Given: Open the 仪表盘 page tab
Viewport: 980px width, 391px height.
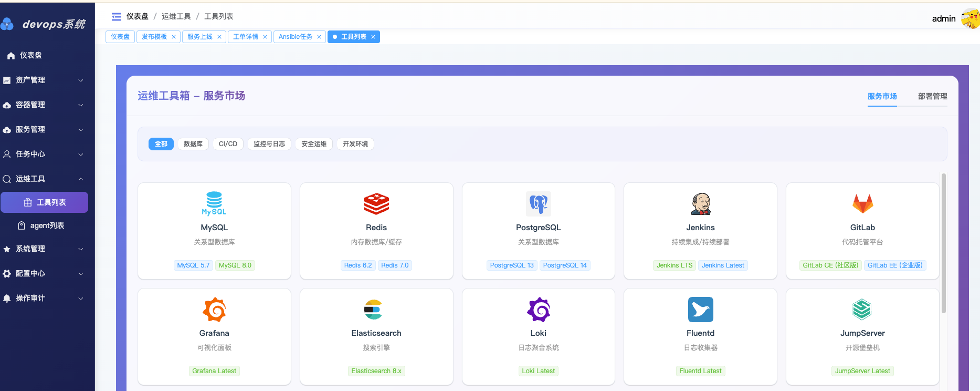Looking at the screenshot, I should point(120,37).
